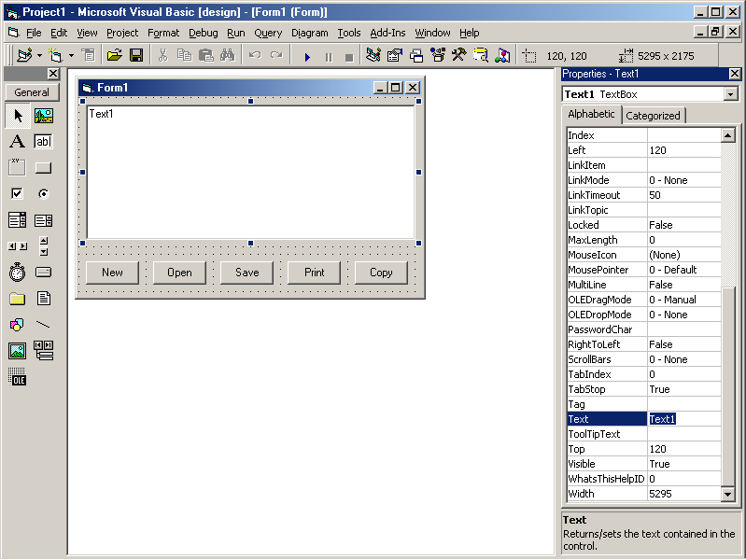
Task: Open the Menu Editor from the toolbar
Action: [88, 56]
